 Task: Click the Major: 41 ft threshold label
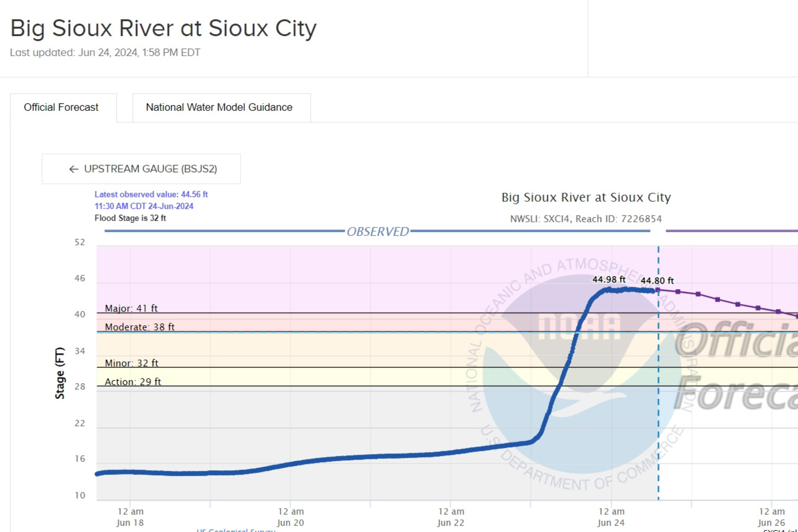pyautogui.click(x=131, y=308)
